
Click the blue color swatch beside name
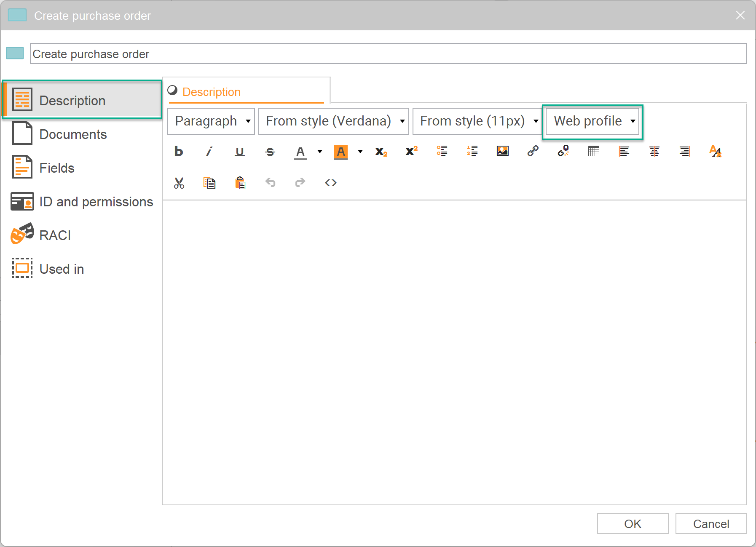(15, 53)
